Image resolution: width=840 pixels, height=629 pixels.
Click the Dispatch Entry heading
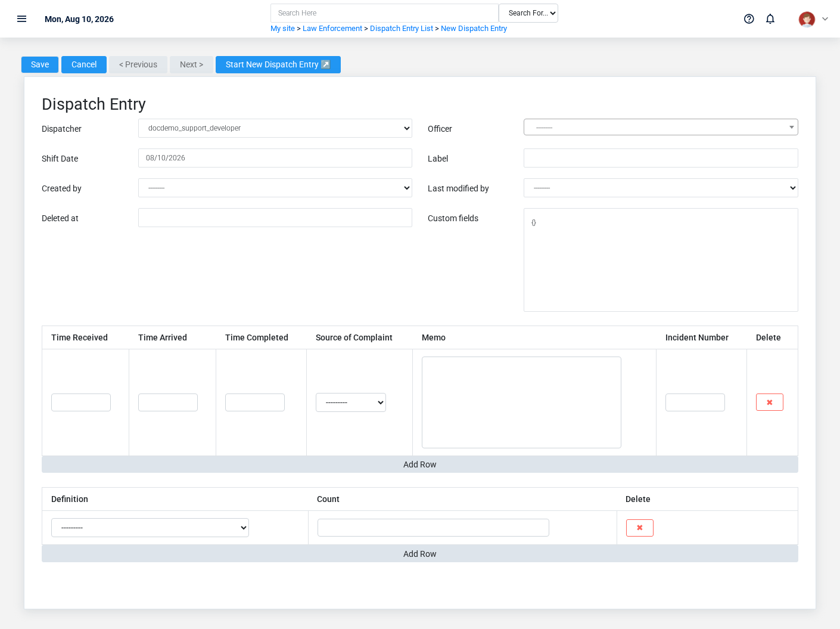coord(94,104)
